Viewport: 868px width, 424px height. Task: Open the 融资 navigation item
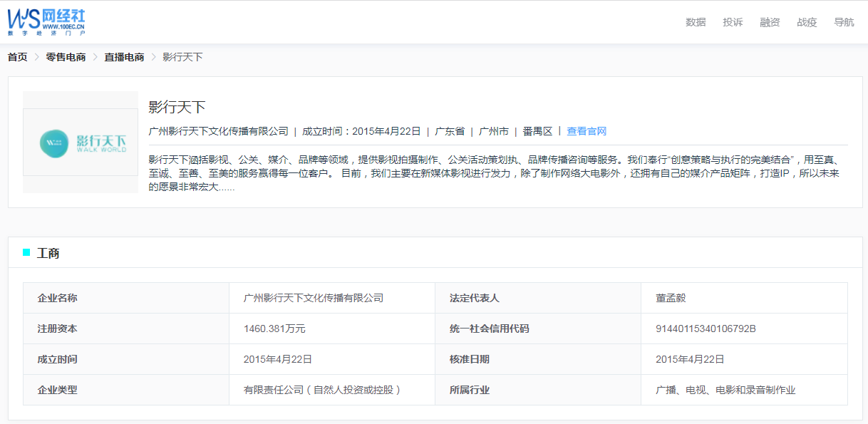[x=770, y=22]
